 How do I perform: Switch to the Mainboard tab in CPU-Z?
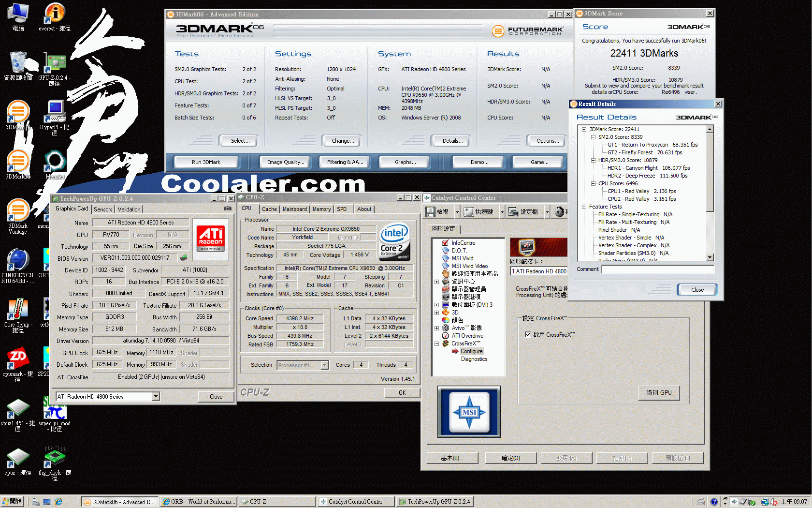pyautogui.click(x=294, y=209)
